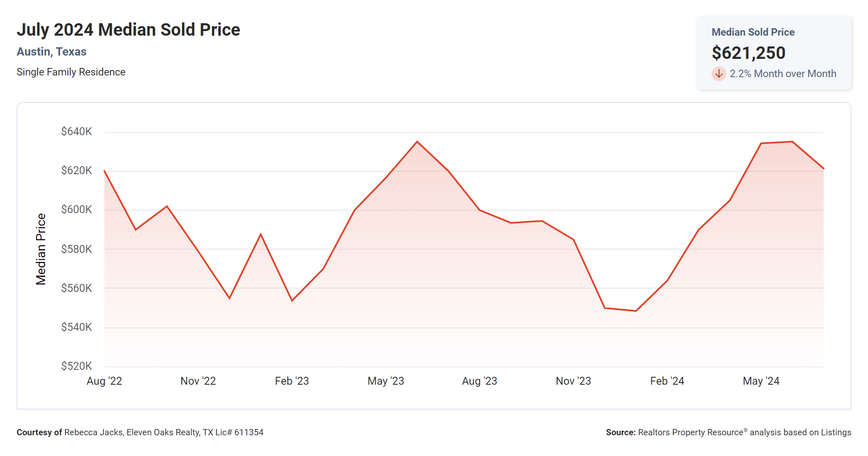The height and width of the screenshot is (456, 868).
Task: Click the Aug '22 x-axis label
Action: coord(104,381)
